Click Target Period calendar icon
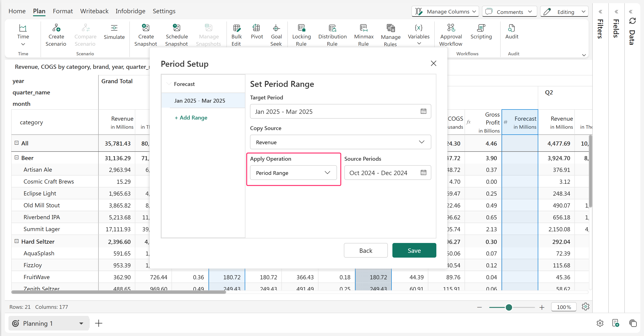The image size is (644, 336). [423, 111]
